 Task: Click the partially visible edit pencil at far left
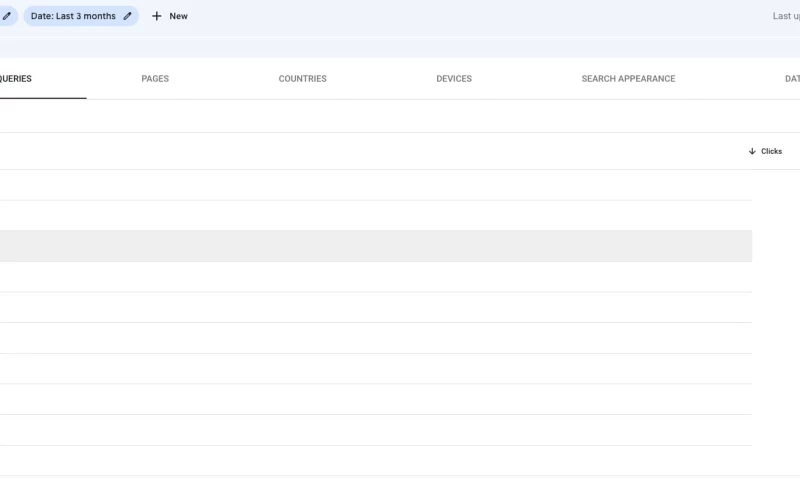click(7, 16)
